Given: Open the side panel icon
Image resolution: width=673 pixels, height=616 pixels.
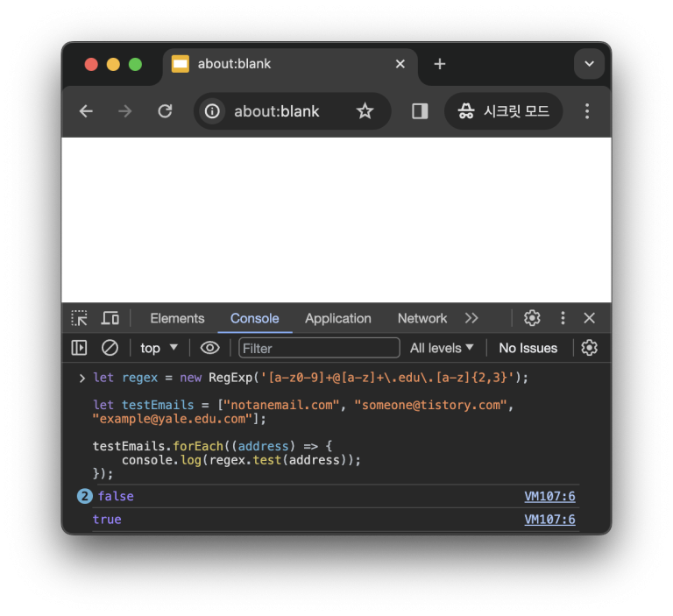Looking at the screenshot, I should click(420, 111).
